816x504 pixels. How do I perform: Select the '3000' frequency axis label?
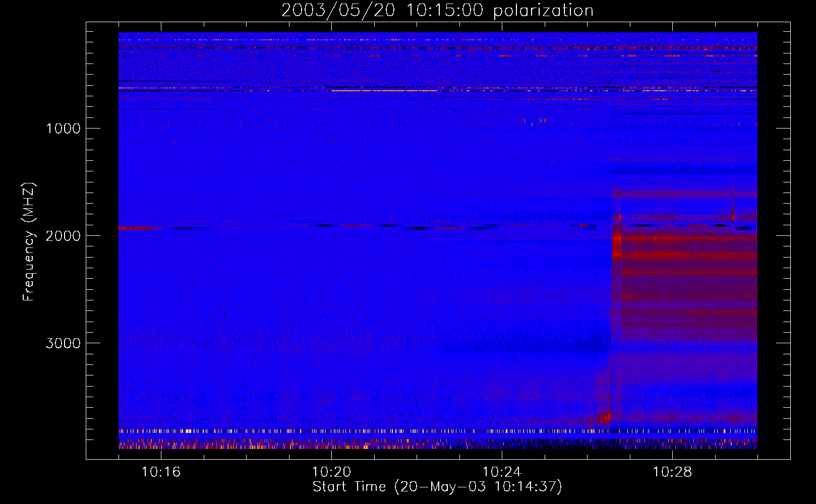coord(63,343)
